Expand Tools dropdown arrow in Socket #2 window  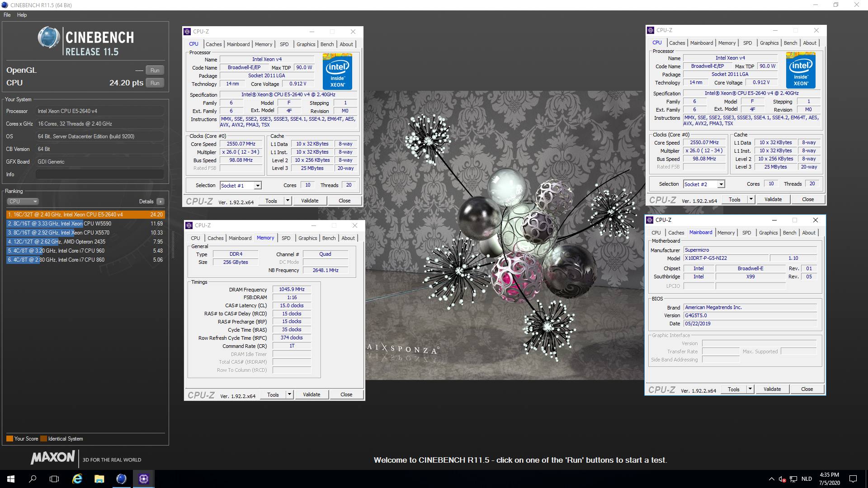click(751, 200)
